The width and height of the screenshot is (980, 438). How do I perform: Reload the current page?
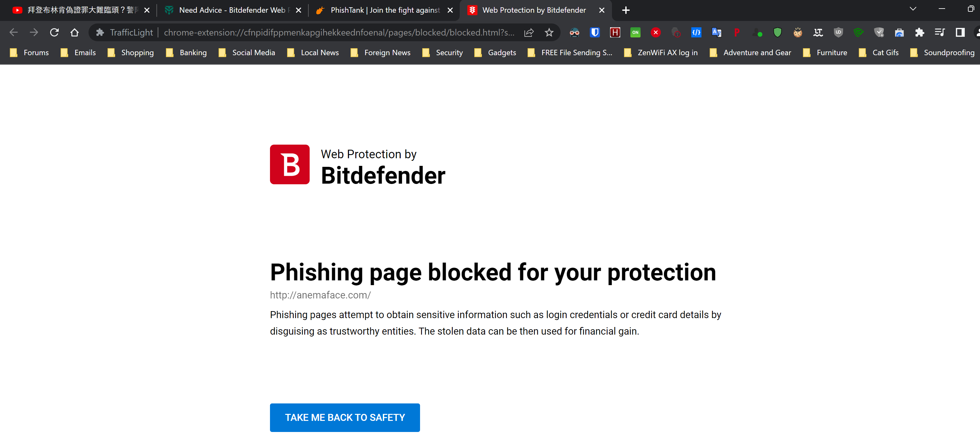click(x=54, y=32)
